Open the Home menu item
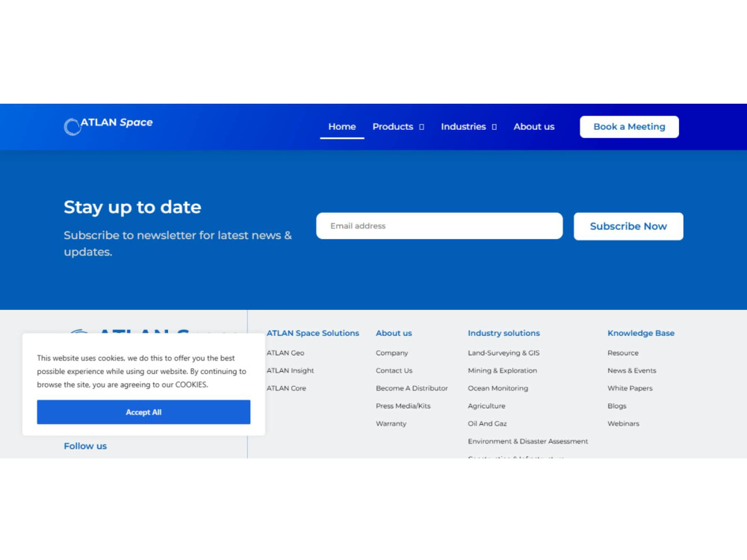Image resolution: width=747 pixels, height=560 pixels. [342, 127]
